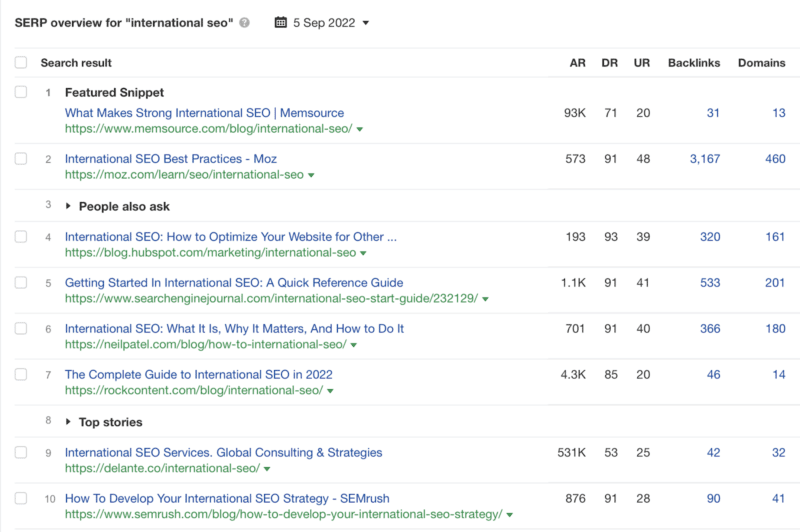Open the dropdown arrow after the semrush.com URL

point(509,515)
